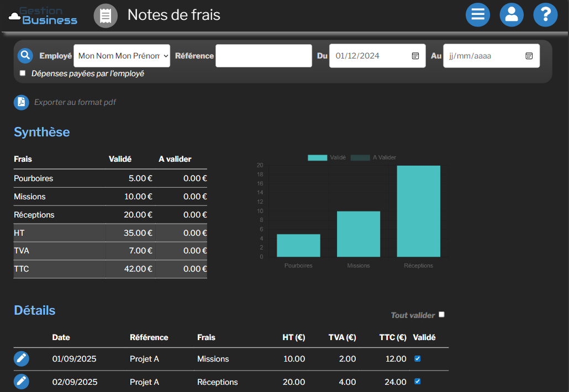Open the Employé dropdown list
The image size is (569, 392).
coord(122,56)
